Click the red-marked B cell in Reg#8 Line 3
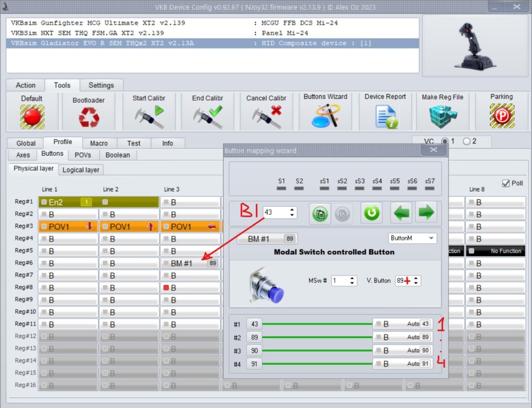532x408 pixels. point(190,288)
